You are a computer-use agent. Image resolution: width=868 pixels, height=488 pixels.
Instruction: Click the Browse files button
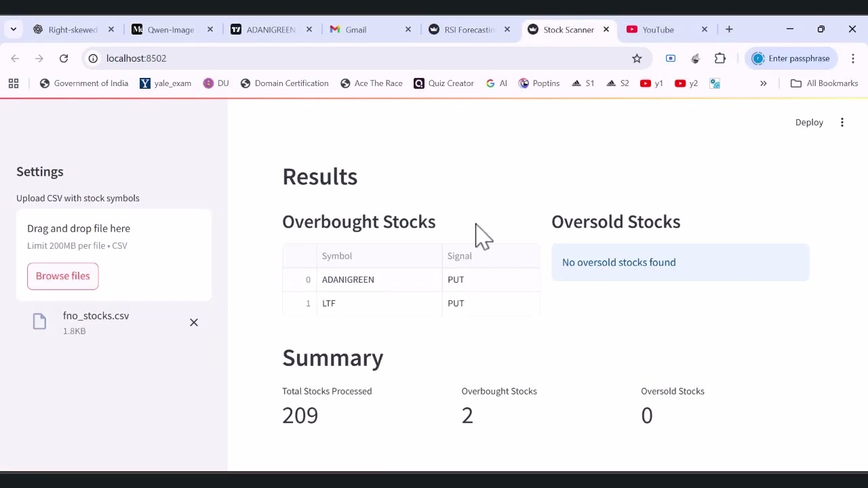pyautogui.click(x=63, y=276)
